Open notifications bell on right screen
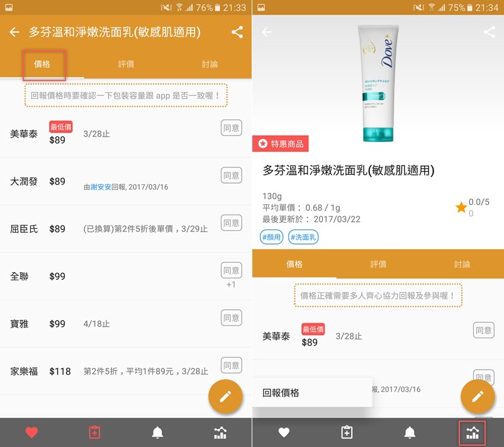 (x=410, y=433)
